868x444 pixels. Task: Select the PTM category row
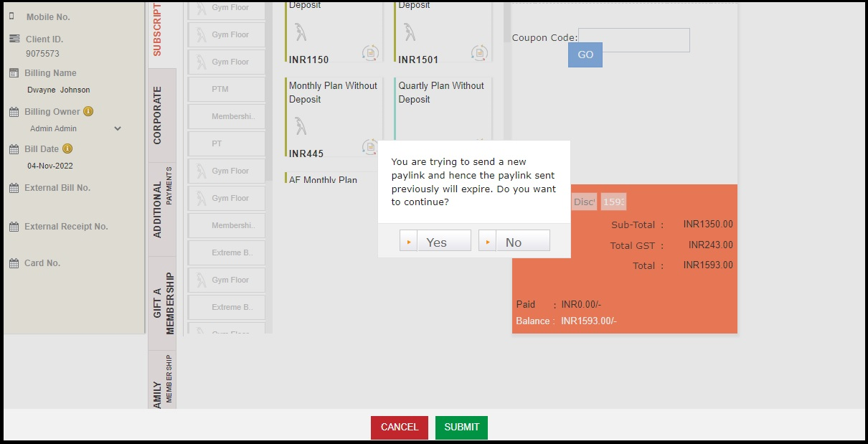point(227,89)
